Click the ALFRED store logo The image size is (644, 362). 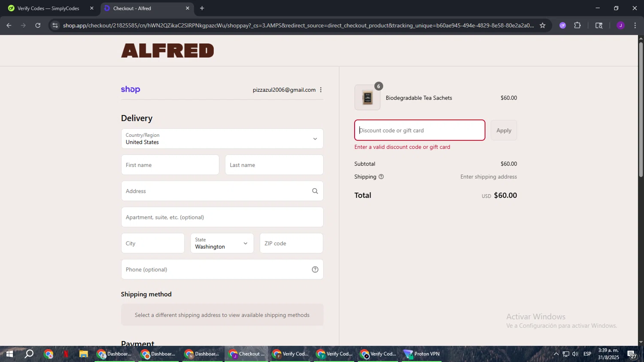pyautogui.click(x=167, y=51)
